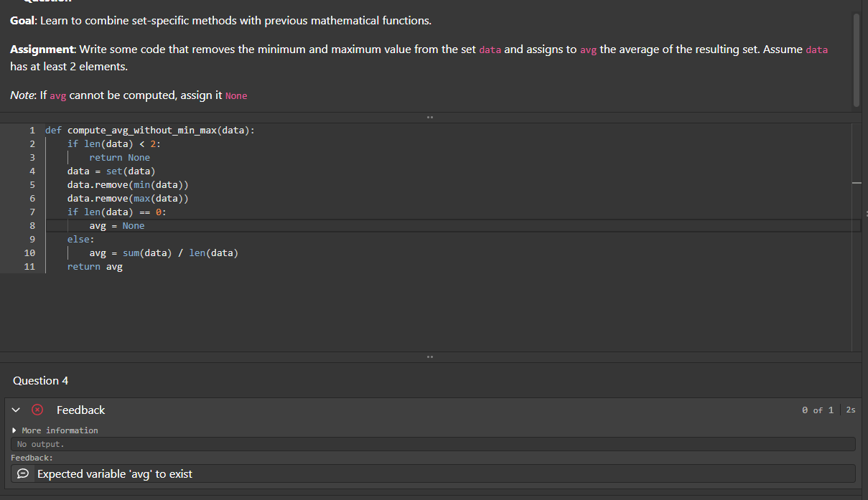Click the Note line about avg None
868x500 pixels.
129,95
